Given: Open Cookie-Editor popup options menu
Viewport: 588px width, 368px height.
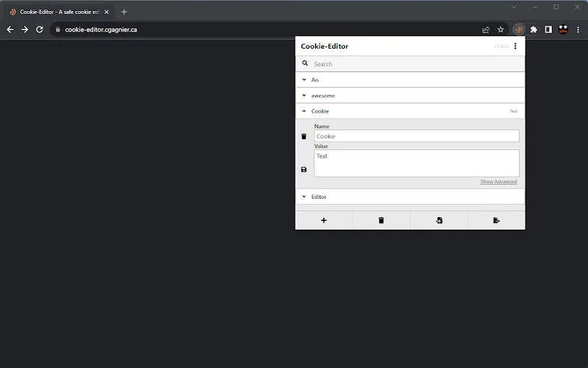Looking at the screenshot, I should tap(515, 46).
